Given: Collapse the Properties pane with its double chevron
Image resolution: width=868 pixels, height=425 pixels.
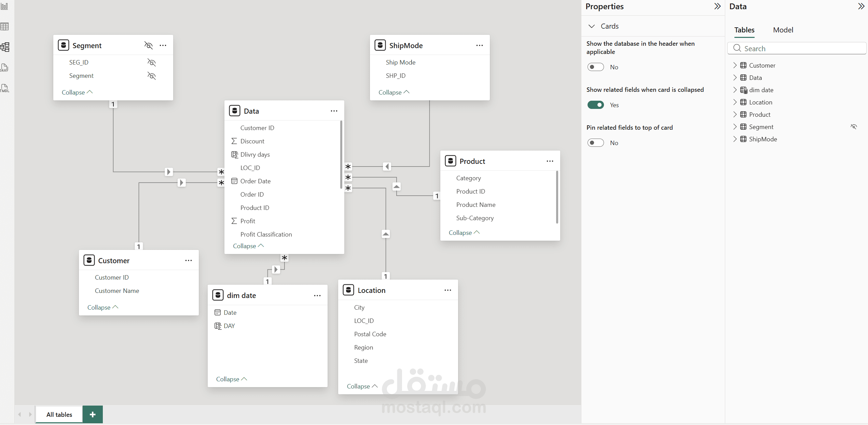Looking at the screenshot, I should coord(717,6).
